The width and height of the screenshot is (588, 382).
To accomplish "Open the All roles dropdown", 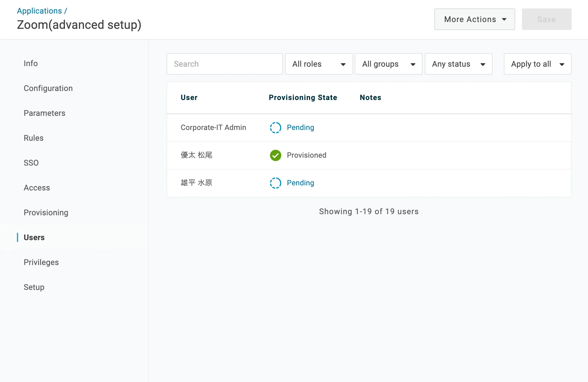I will click(319, 64).
